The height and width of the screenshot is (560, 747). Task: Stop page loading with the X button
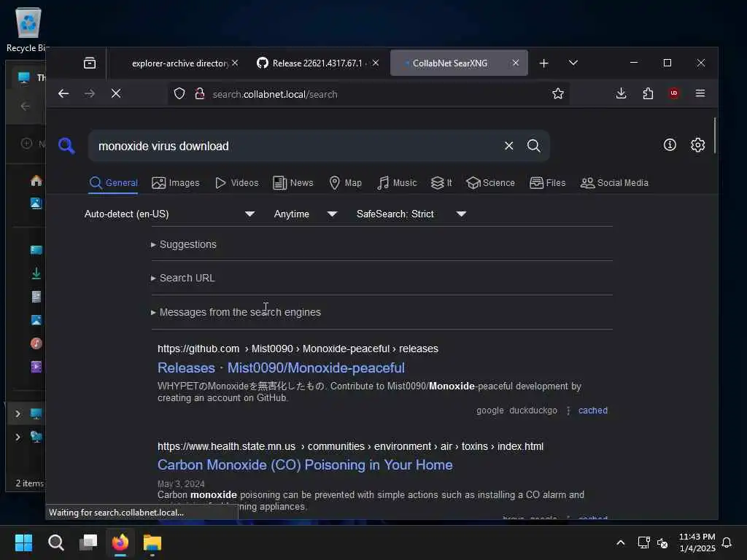[116, 94]
